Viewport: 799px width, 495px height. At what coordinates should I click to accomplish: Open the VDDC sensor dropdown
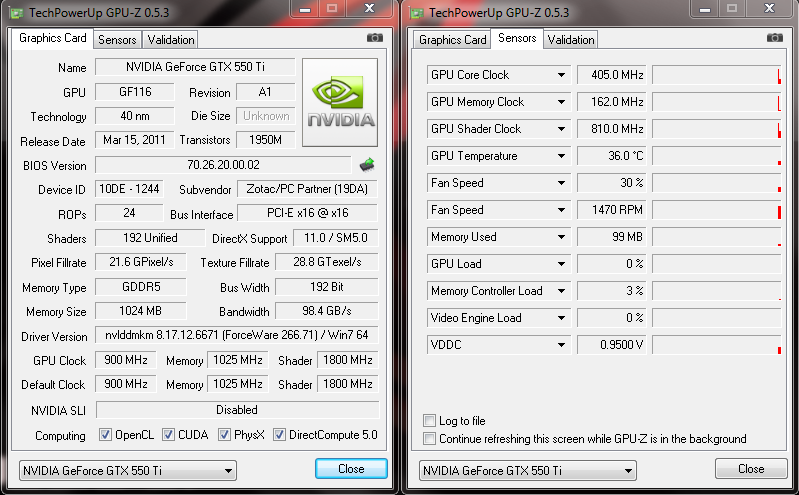click(561, 345)
